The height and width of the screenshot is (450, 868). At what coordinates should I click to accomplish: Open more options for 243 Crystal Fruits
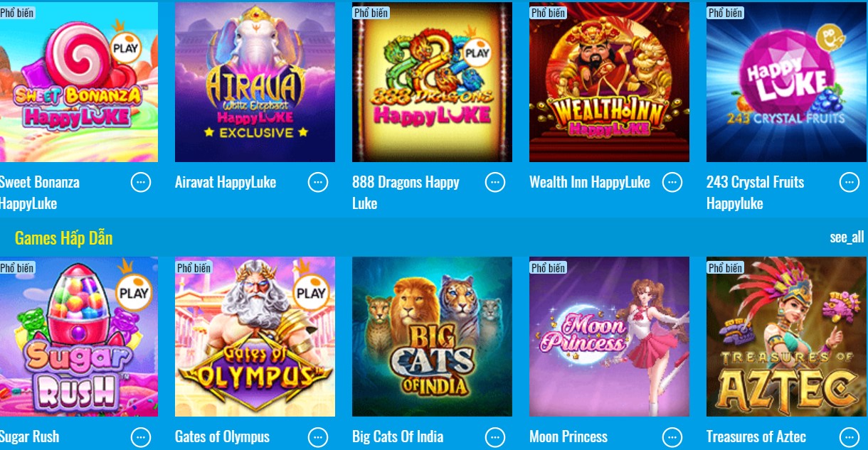pyautogui.click(x=850, y=183)
